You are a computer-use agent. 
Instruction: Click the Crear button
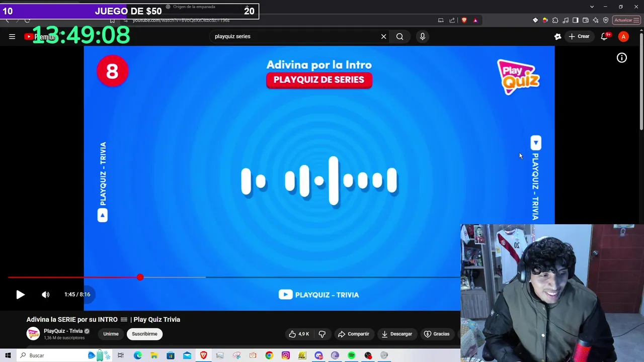tap(579, 36)
